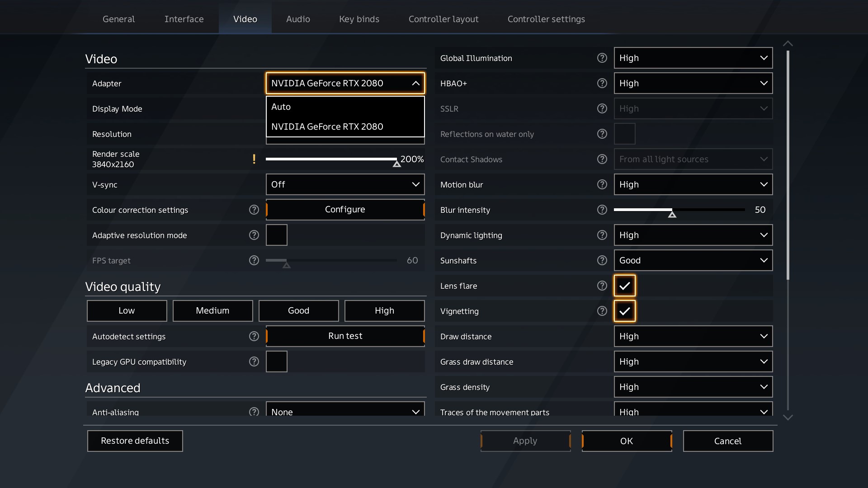Click the Apply button
Viewport: 868px width, 488px height.
click(x=526, y=441)
